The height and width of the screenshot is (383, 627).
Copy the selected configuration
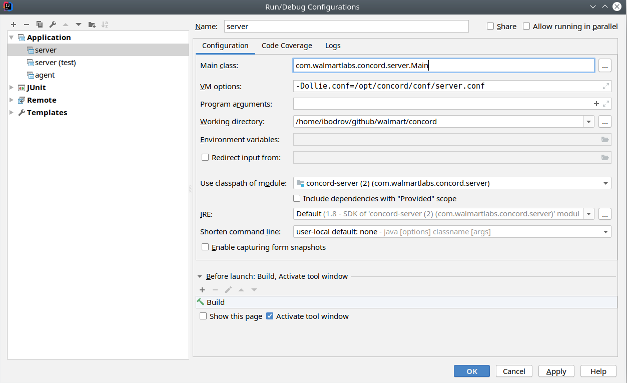click(39, 25)
